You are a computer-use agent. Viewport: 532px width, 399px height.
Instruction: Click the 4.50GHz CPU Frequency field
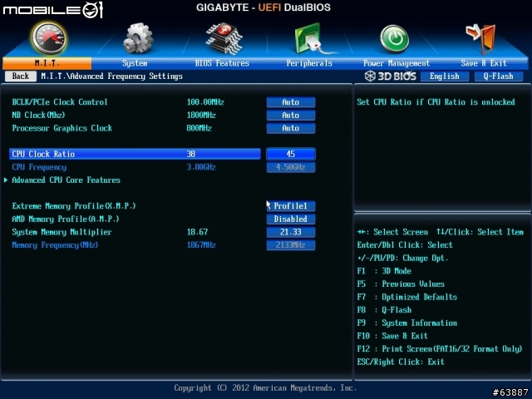(291, 167)
